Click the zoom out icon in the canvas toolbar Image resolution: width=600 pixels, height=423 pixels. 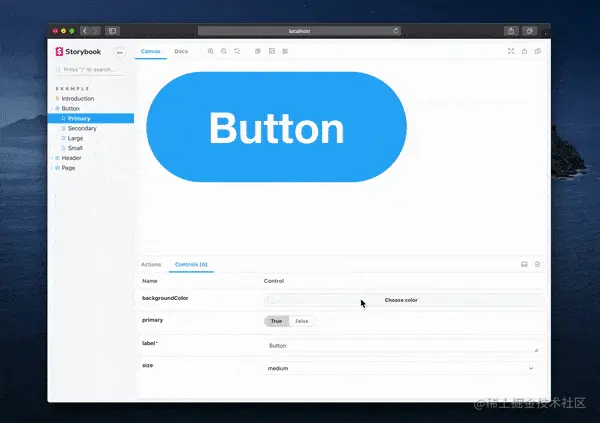[224, 51]
